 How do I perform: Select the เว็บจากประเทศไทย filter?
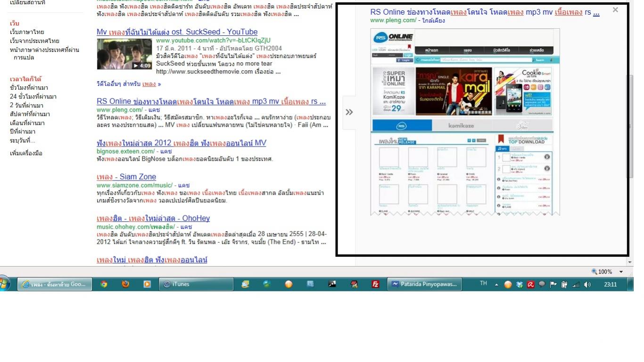(34, 41)
